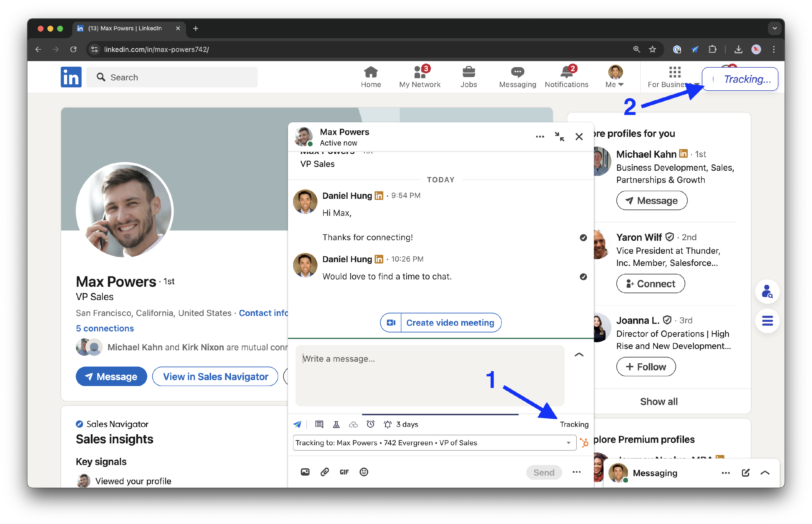Click the blue Message button on profile
The height and width of the screenshot is (524, 812).
click(x=111, y=376)
